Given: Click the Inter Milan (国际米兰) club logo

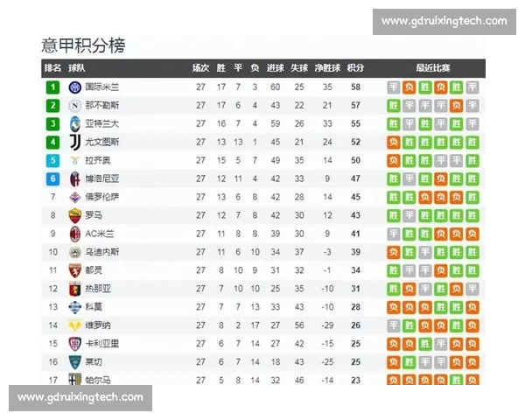Looking at the screenshot, I should coord(74,87).
